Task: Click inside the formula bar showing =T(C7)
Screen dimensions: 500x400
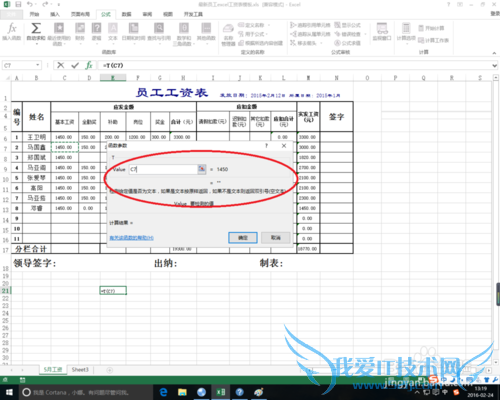Action: pos(293,65)
